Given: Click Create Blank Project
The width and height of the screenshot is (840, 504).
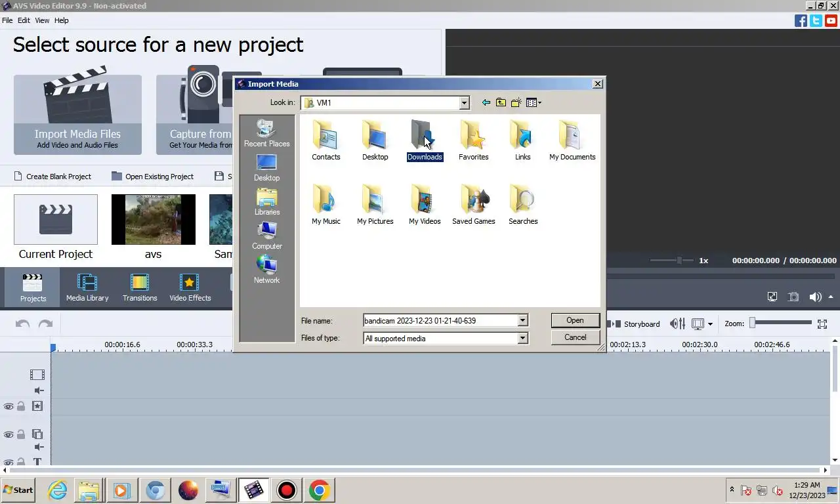Looking at the screenshot, I should click(x=52, y=176).
